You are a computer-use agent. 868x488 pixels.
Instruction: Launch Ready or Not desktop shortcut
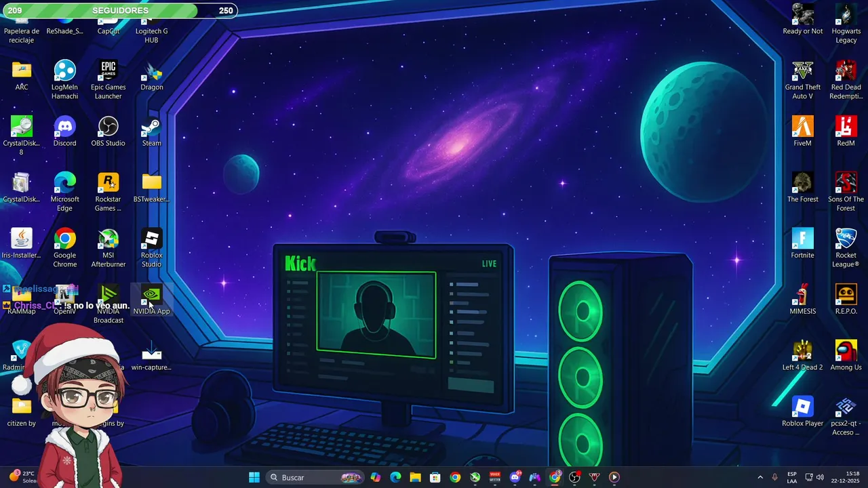[x=803, y=19]
